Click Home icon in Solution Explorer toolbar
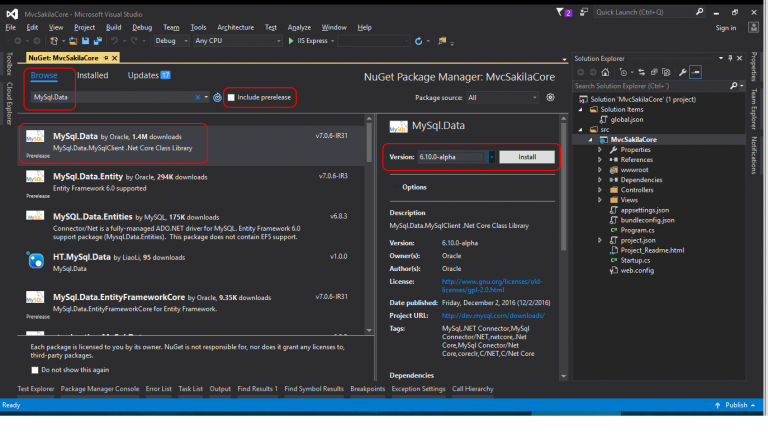Screen dimensions: 768x447 606,72
